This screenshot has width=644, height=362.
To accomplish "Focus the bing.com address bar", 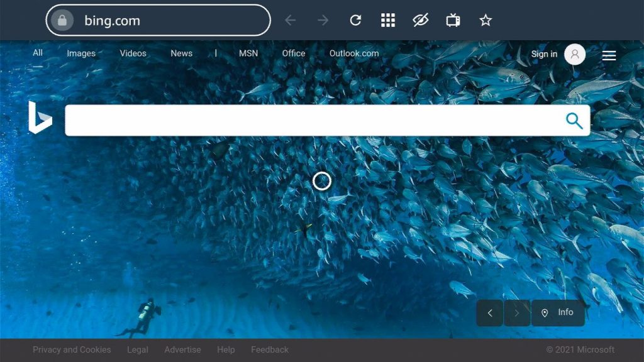I will pos(158,20).
